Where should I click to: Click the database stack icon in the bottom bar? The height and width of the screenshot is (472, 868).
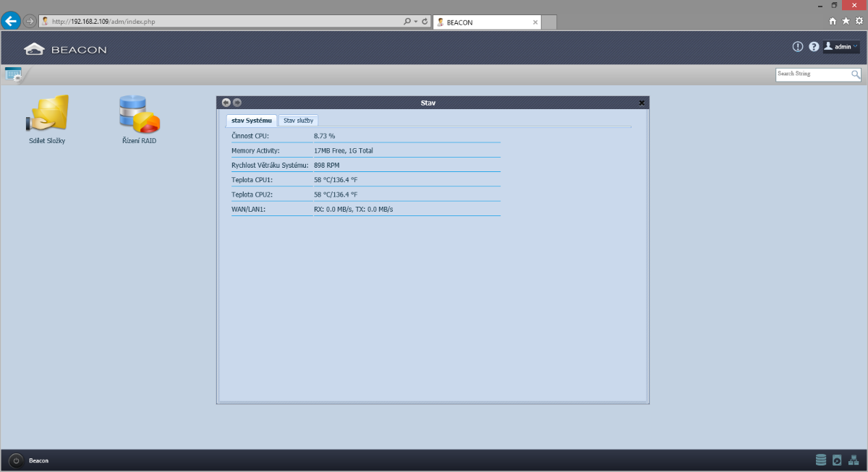(820, 460)
